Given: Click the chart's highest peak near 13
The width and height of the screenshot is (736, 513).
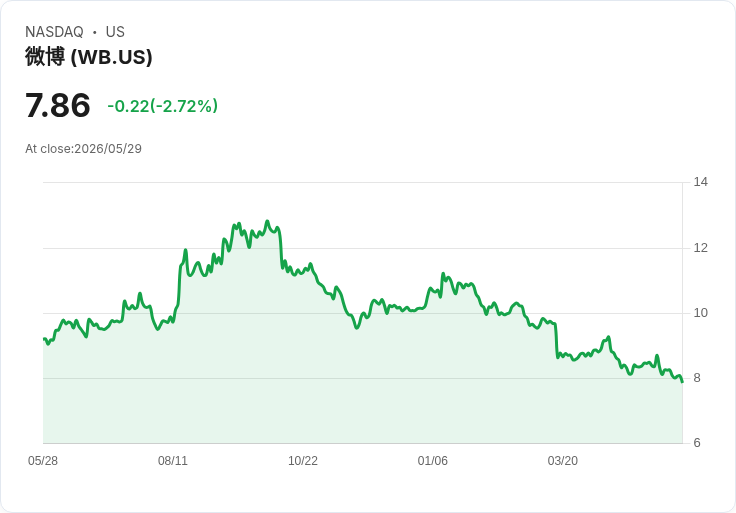Looking at the screenshot, I should pos(268,221).
